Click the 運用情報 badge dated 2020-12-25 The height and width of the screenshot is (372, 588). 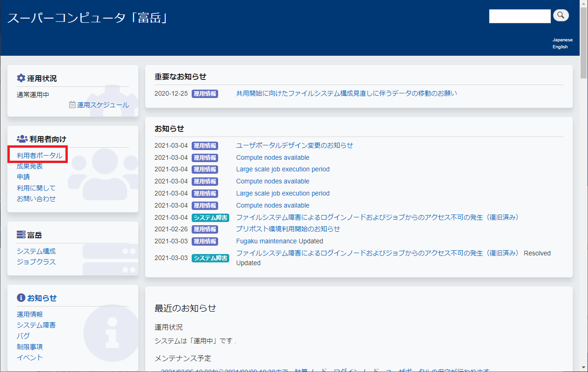pyautogui.click(x=205, y=93)
